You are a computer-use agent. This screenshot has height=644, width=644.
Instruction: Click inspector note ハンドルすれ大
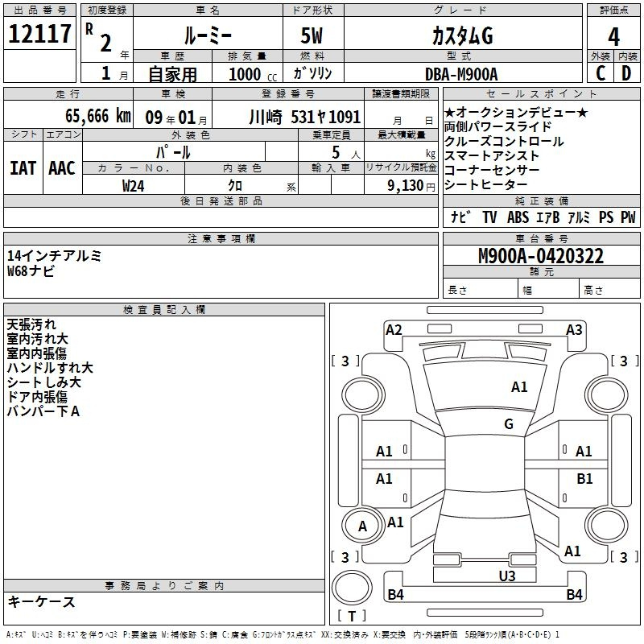click(50, 368)
